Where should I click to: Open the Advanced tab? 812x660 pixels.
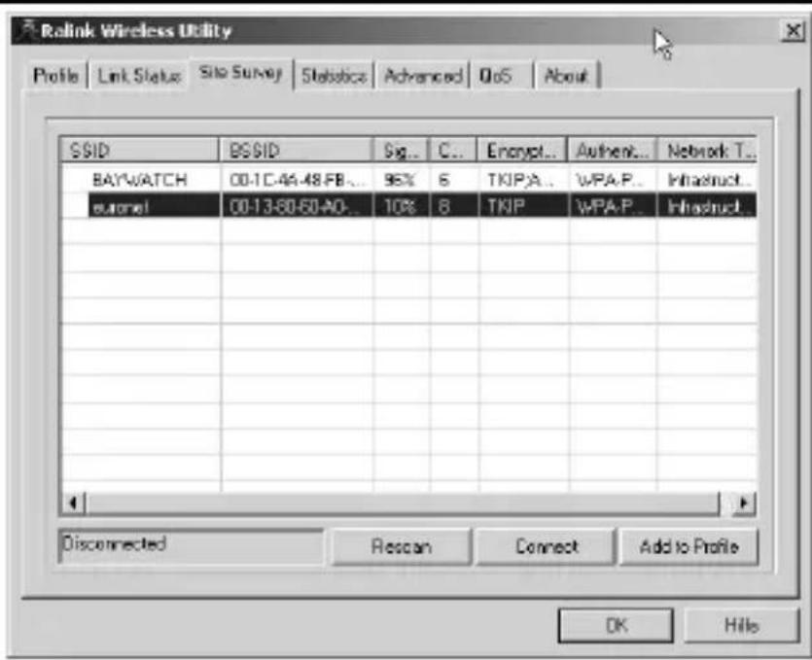(423, 76)
